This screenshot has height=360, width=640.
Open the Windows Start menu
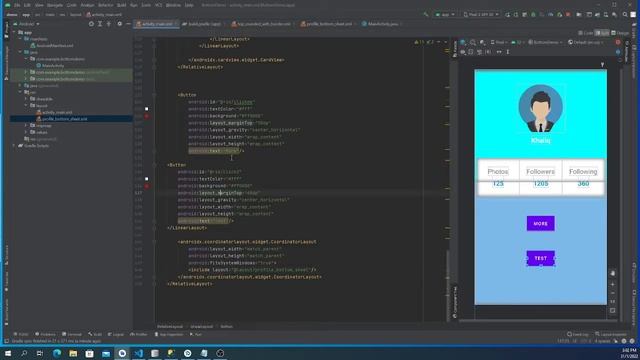[x=8, y=353]
